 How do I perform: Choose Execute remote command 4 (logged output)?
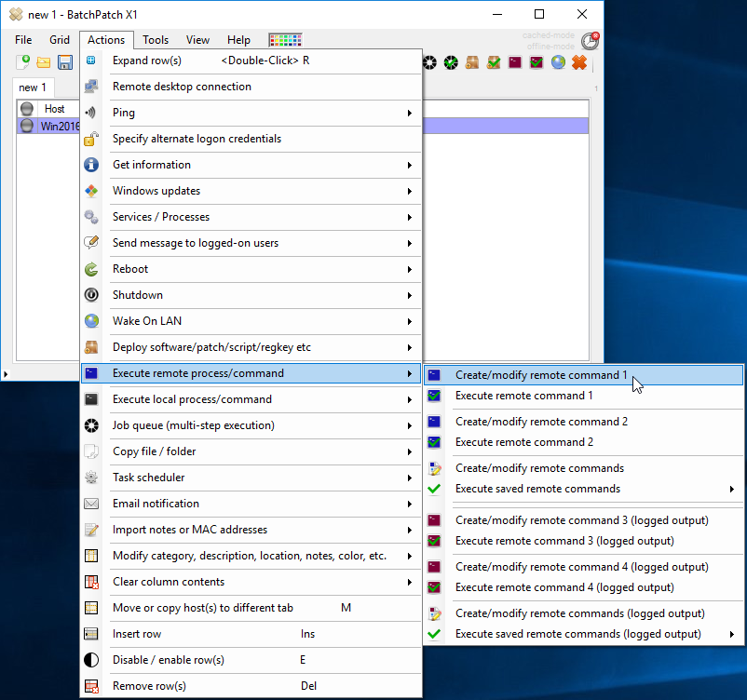(583, 587)
